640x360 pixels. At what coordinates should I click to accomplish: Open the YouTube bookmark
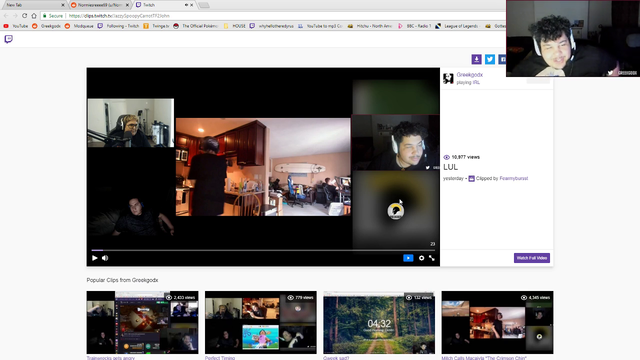pos(16,26)
